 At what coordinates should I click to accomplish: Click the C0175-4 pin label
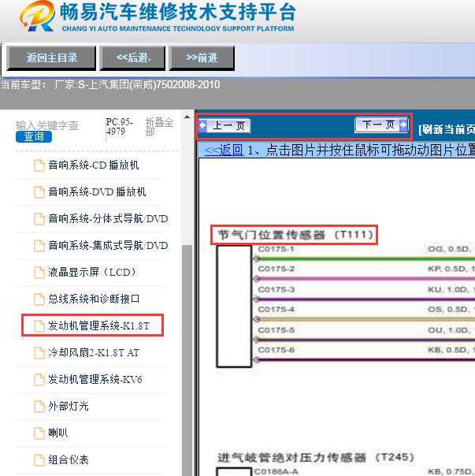coord(276,310)
